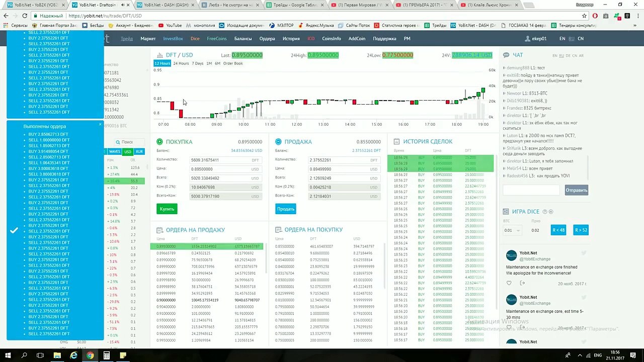Click the blue Продать button
Screen dimensions: 644x362
[x=286, y=209]
